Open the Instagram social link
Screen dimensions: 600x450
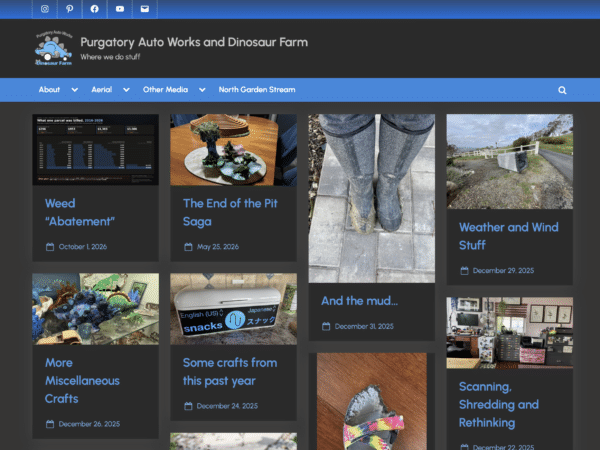45,9
